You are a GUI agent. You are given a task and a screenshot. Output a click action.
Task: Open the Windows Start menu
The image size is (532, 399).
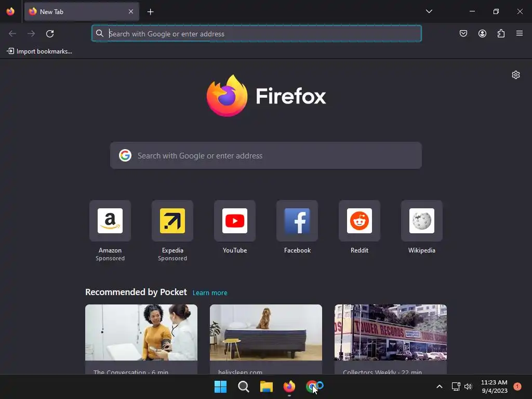pos(220,387)
